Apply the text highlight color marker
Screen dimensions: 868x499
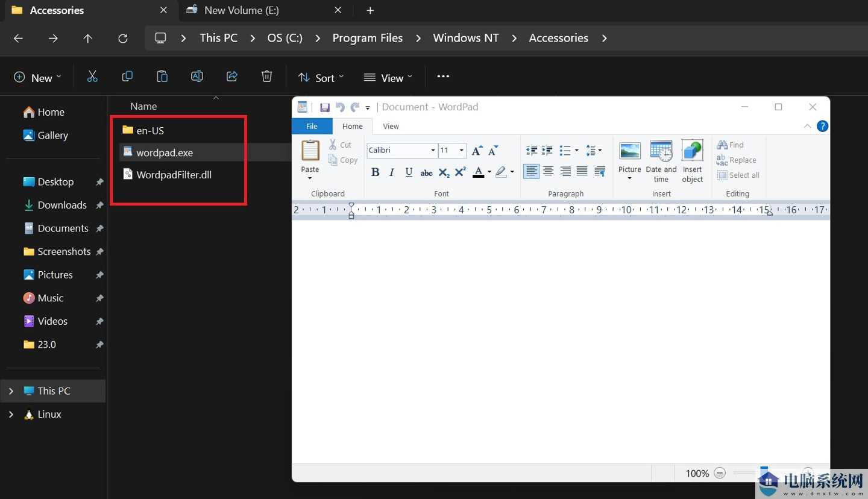(501, 172)
